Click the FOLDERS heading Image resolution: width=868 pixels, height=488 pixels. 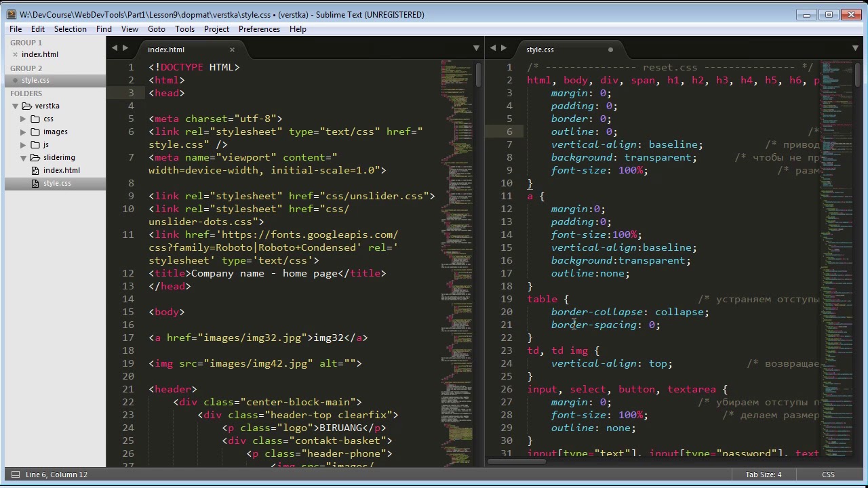pyautogui.click(x=26, y=94)
